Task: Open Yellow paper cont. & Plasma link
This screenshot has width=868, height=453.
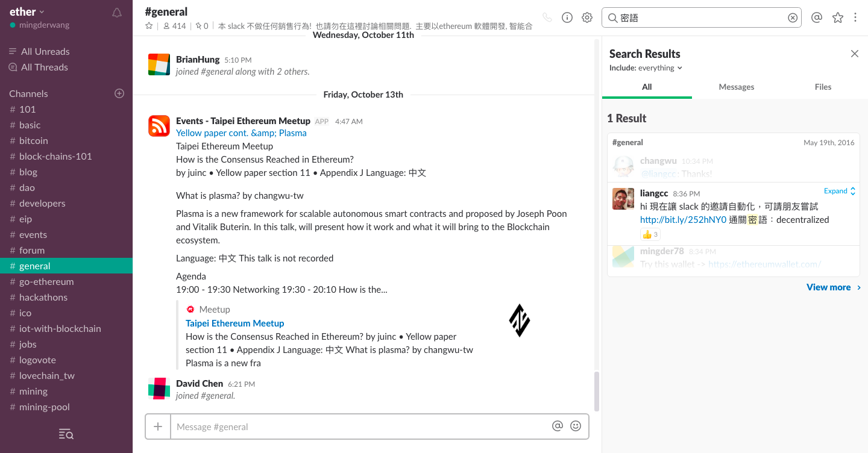Action: point(241,133)
